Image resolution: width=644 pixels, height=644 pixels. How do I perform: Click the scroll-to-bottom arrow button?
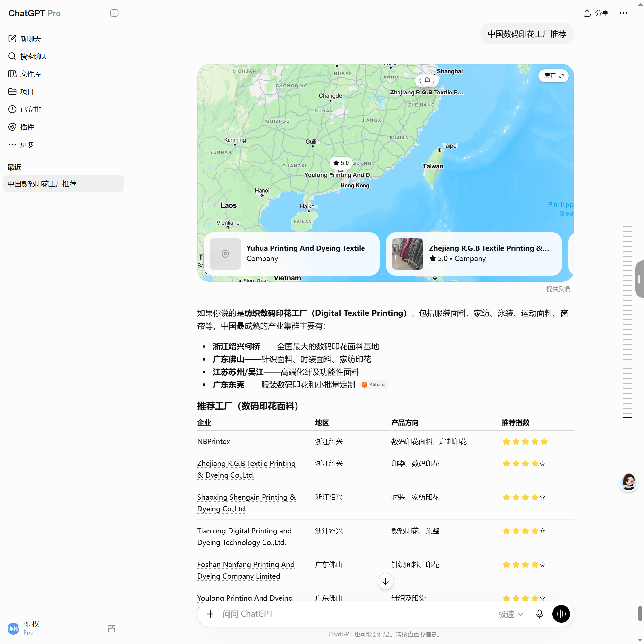pos(386,581)
